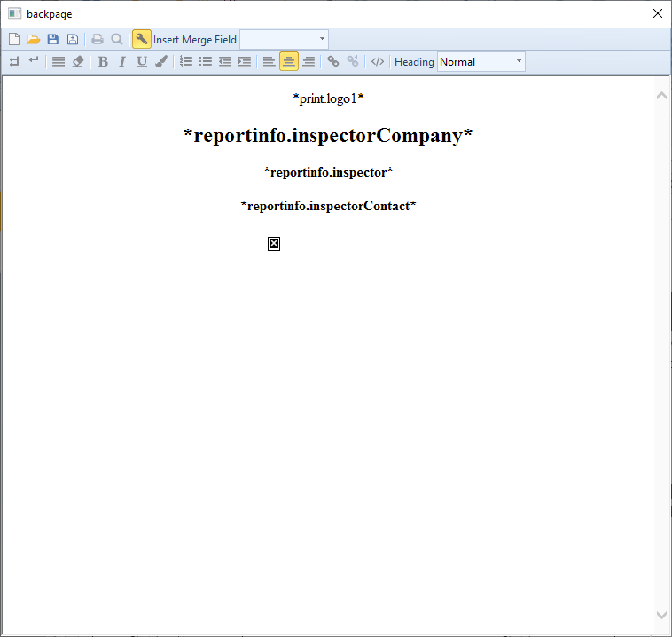Disable center alignment toggle
Screen dimensions: 672x637
point(289,61)
